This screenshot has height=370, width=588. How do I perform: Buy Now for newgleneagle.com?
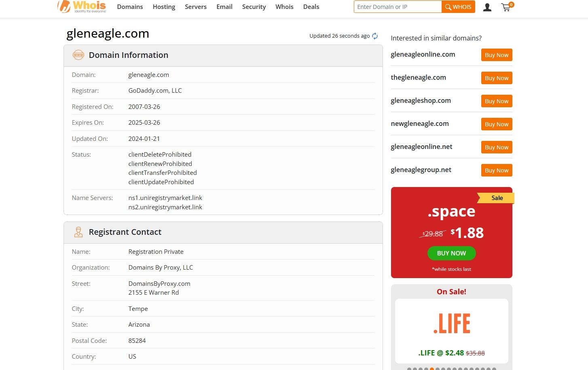(497, 124)
